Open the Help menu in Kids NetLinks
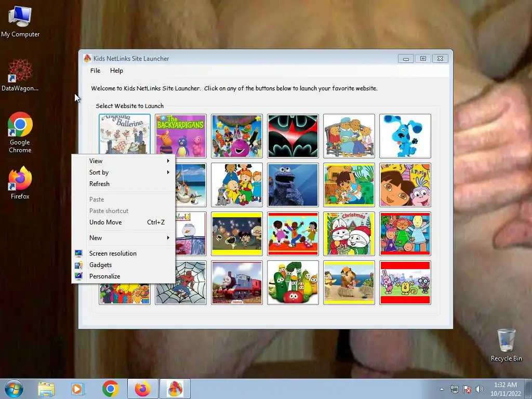532x399 pixels. 116,71
